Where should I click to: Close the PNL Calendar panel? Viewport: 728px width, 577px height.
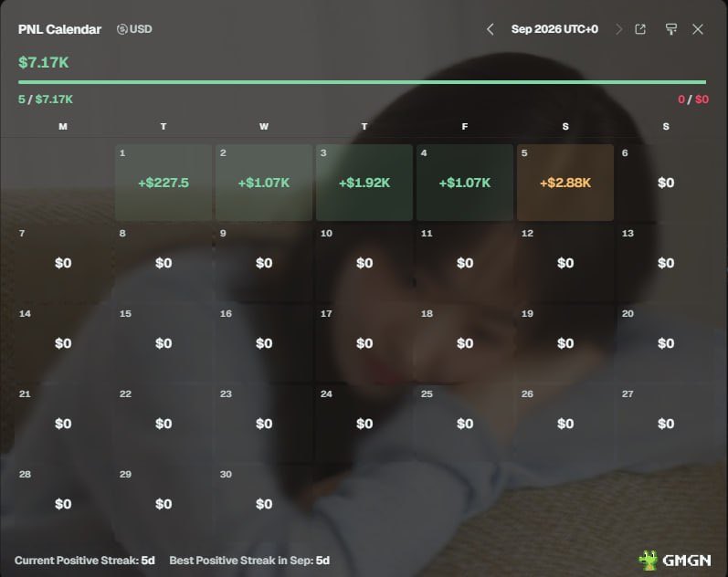point(698,29)
